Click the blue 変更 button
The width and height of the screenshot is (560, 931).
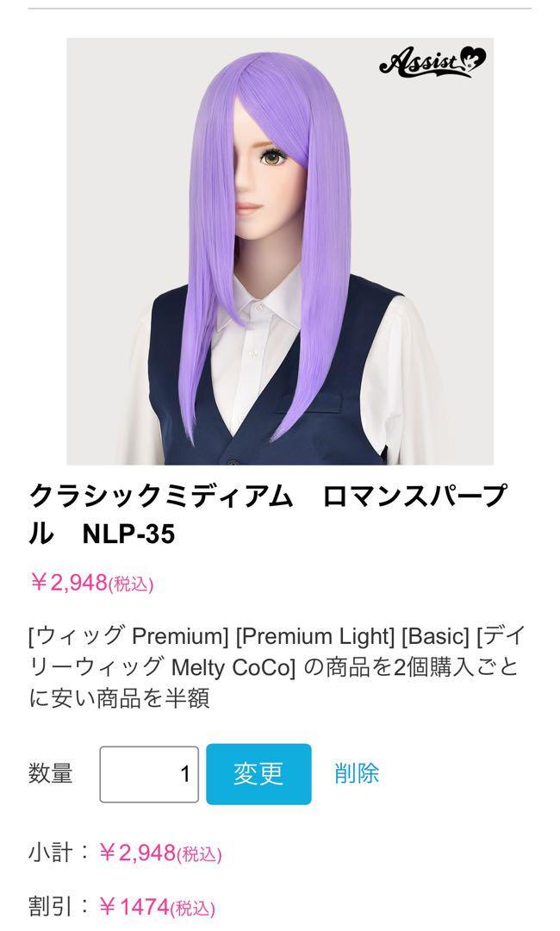258,774
